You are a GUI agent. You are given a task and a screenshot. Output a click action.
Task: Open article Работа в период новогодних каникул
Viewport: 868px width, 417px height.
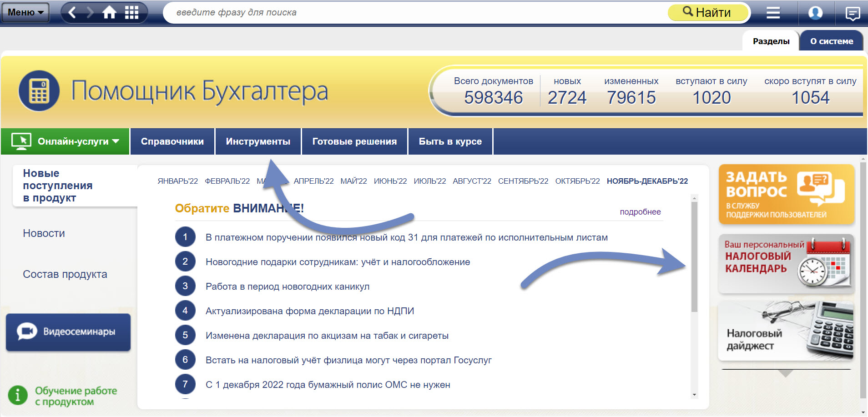(288, 286)
